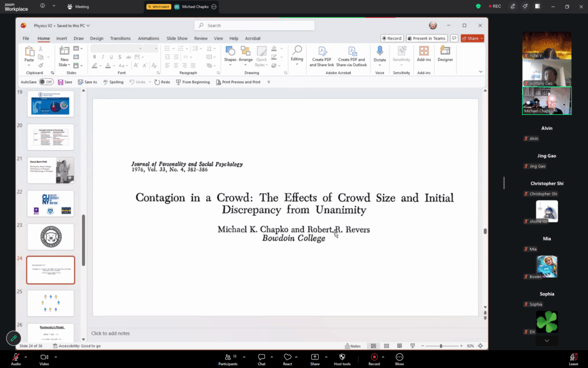Screen dimensions: 588x368
Task: Open the Animations ribbon tab
Action: pos(148,39)
